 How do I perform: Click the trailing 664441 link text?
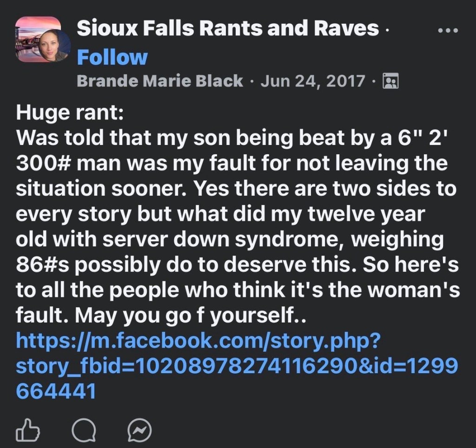56,391
